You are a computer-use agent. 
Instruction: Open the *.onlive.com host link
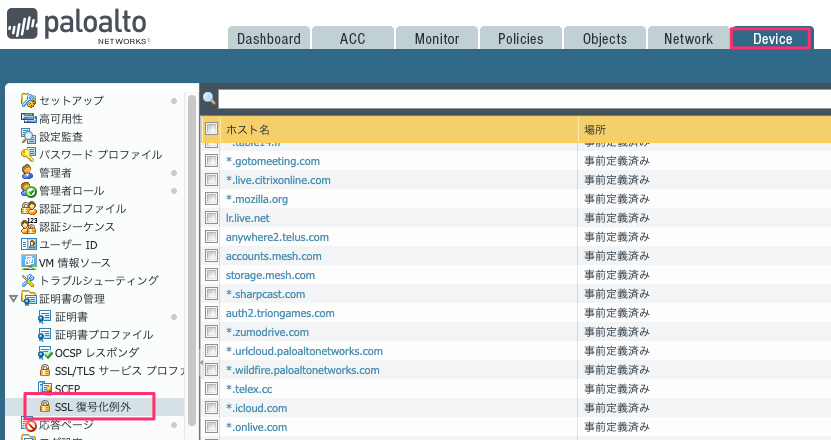[257, 427]
